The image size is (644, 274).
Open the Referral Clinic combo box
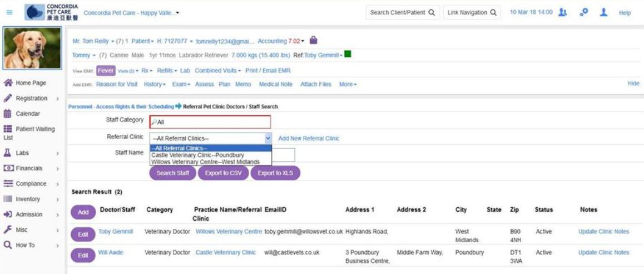(211, 139)
